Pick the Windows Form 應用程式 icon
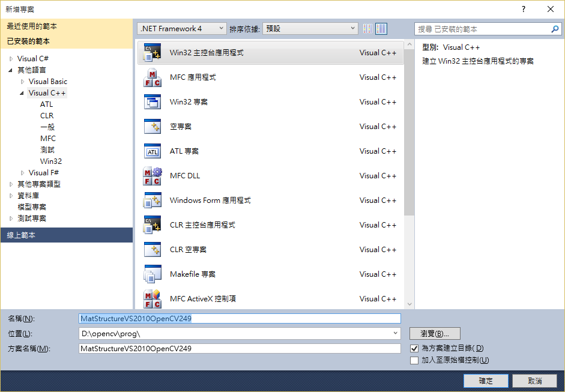Image resolution: width=565 pixels, height=392 pixels. coord(153,201)
